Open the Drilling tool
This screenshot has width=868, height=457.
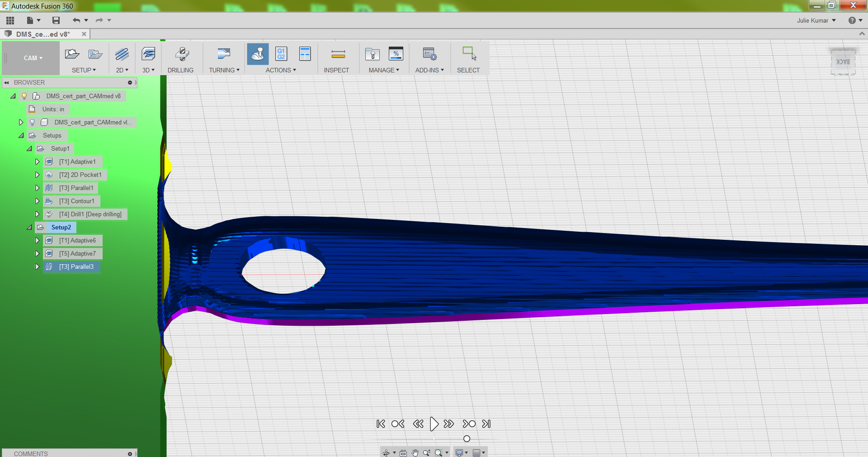182,54
